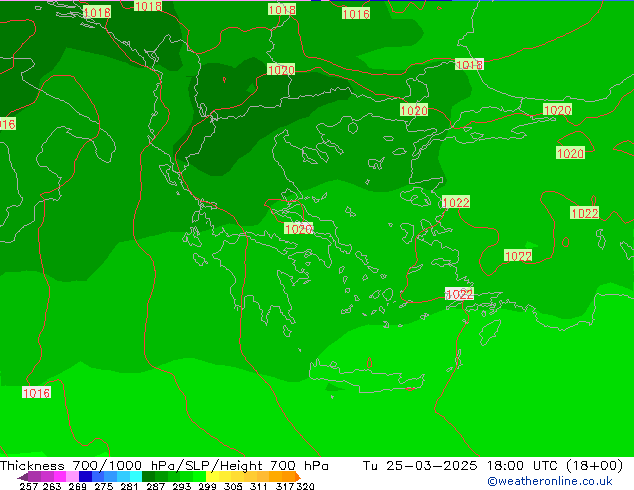Select the legend value 317
The width and height of the screenshot is (634, 490).
(x=285, y=486)
